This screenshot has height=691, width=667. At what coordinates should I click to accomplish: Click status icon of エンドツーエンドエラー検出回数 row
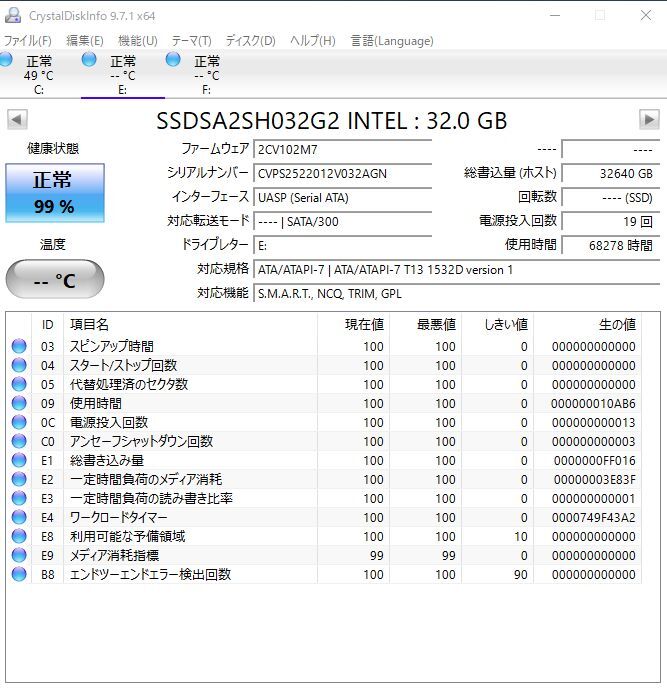click(x=19, y=574)
